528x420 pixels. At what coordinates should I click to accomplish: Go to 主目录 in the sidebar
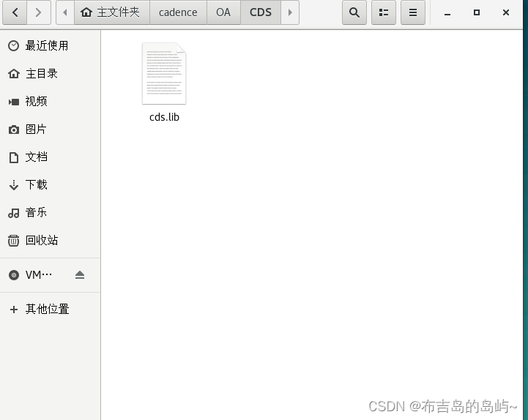tap(42, 74)
